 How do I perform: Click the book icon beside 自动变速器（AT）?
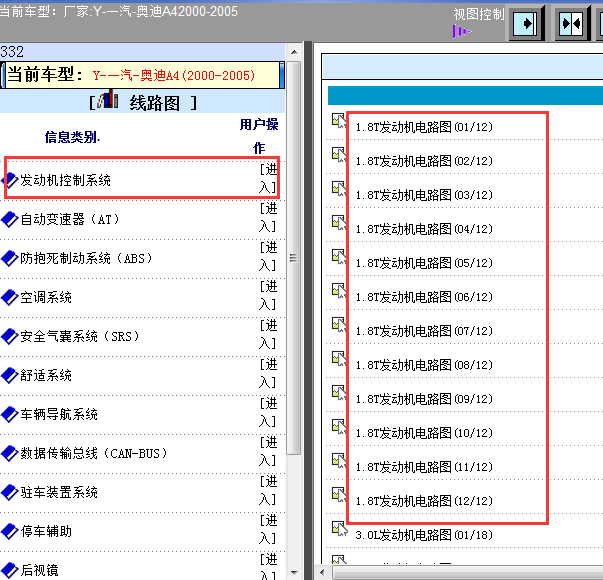[x=10, y=219]
